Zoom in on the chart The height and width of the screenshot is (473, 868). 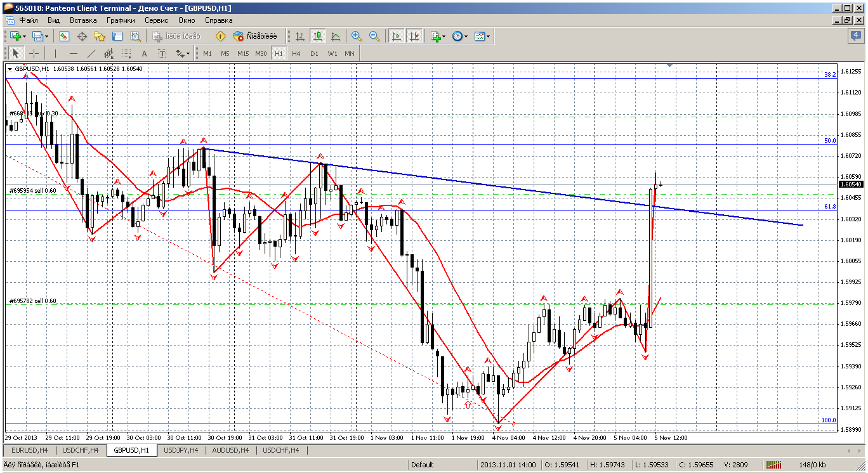[x=357, y=37]
